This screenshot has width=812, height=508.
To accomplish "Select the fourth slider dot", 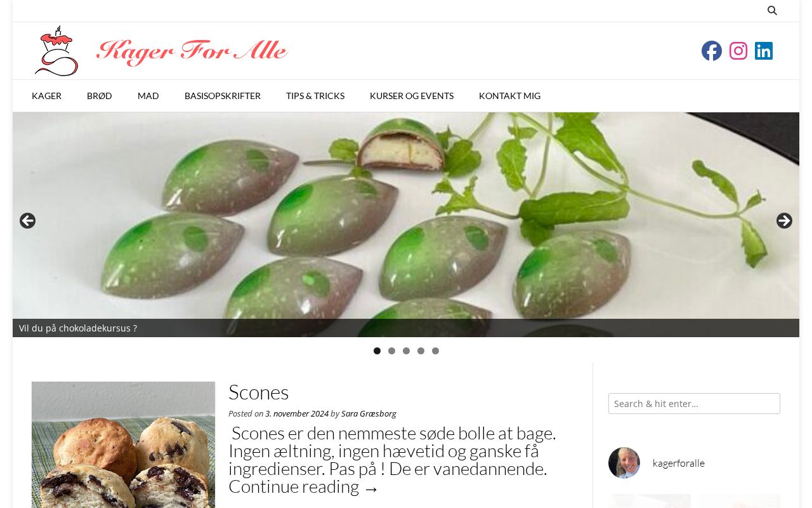I will 421,351.
